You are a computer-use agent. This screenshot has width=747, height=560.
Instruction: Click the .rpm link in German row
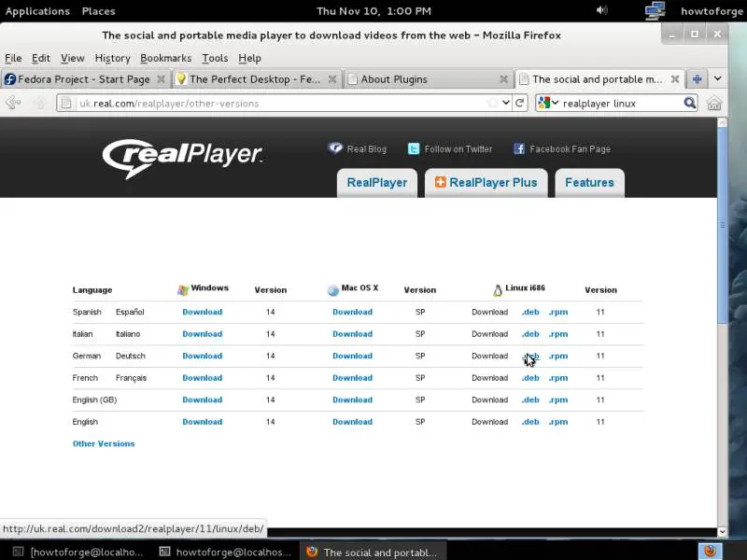[558, 356]
